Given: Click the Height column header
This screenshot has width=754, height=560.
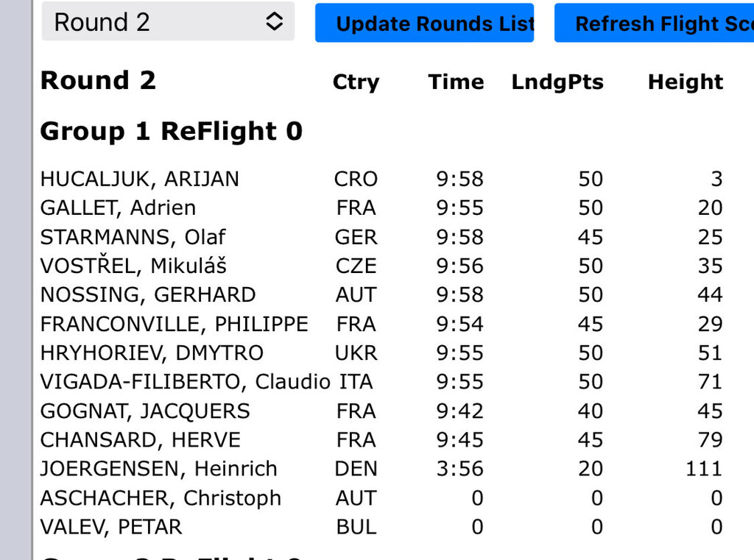Looking at the screenshot, I should click(x=685, y=82).
